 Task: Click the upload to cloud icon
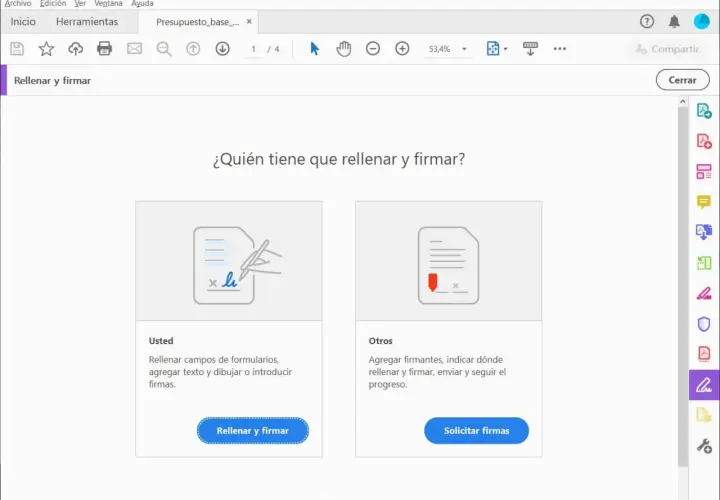coord(75,49)
